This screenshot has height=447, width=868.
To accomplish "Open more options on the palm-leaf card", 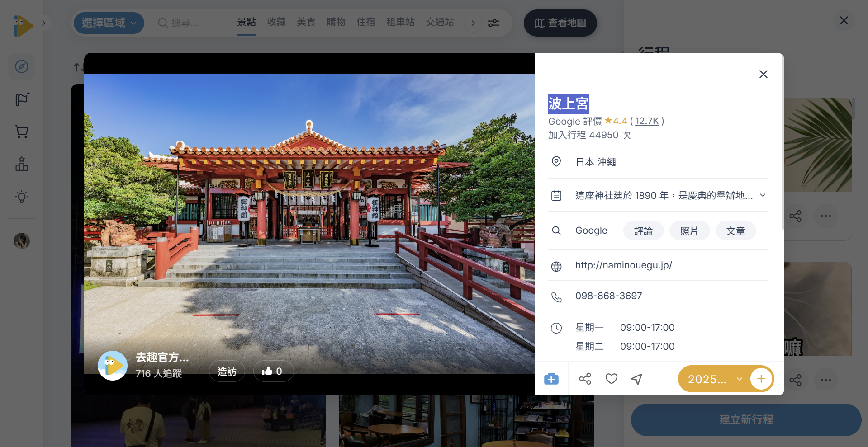I will point(826,216).
